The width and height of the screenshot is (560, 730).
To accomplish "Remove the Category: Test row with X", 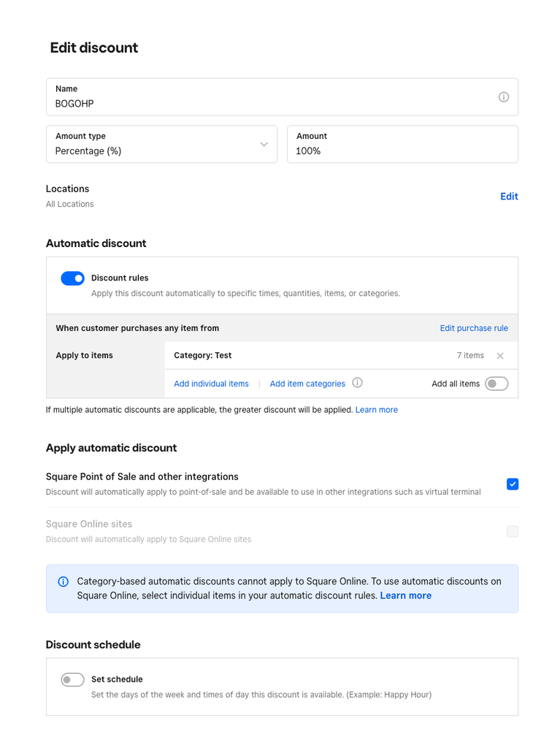I will 500,356.
